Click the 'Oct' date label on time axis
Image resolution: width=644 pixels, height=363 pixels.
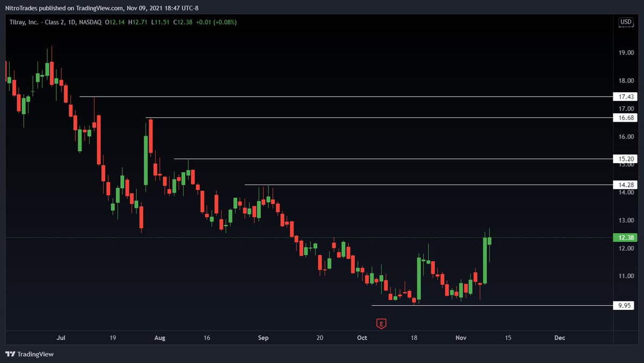(362, 338)
